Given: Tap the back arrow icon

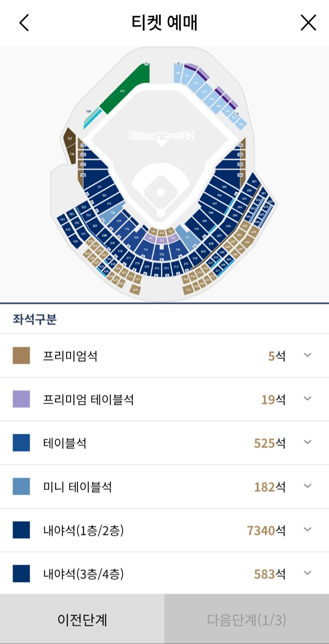Looking at the screenshot, I should (x=24, y=23).
